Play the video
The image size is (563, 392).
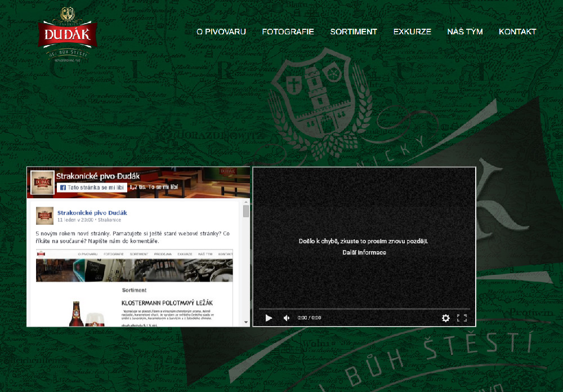coord(269,318)
